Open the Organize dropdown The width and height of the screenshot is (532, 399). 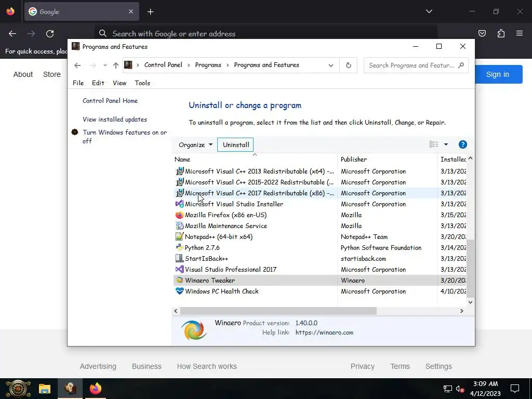tap(195, 145)
